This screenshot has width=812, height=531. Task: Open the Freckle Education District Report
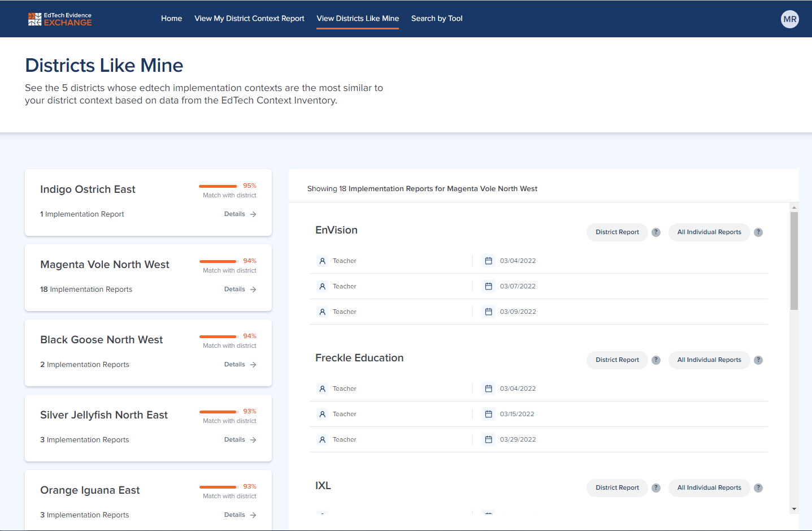click(x=617, y=360)
